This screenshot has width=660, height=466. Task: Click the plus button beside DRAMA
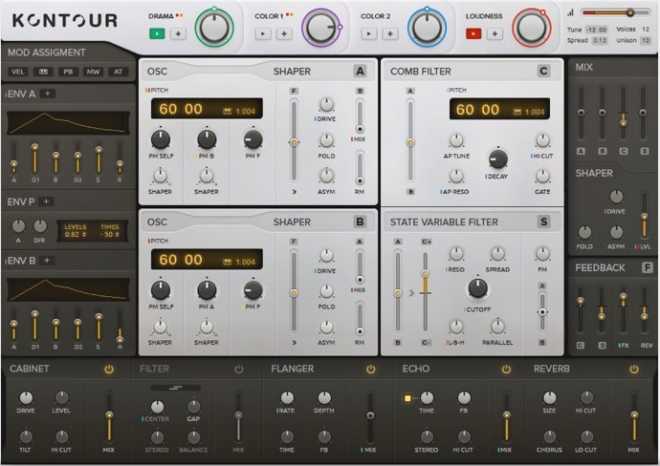[178, 33]
